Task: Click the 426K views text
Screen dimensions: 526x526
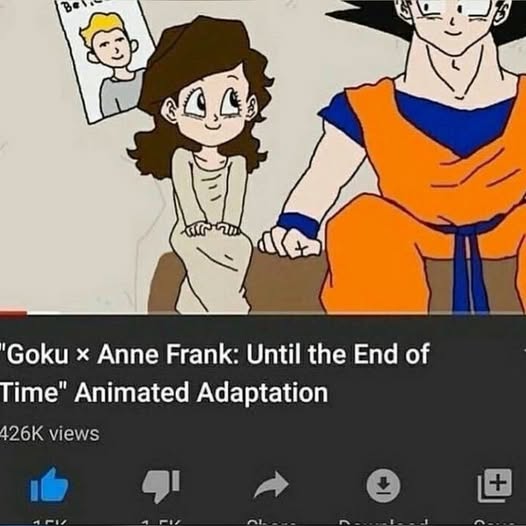Action: click(50, 433)
